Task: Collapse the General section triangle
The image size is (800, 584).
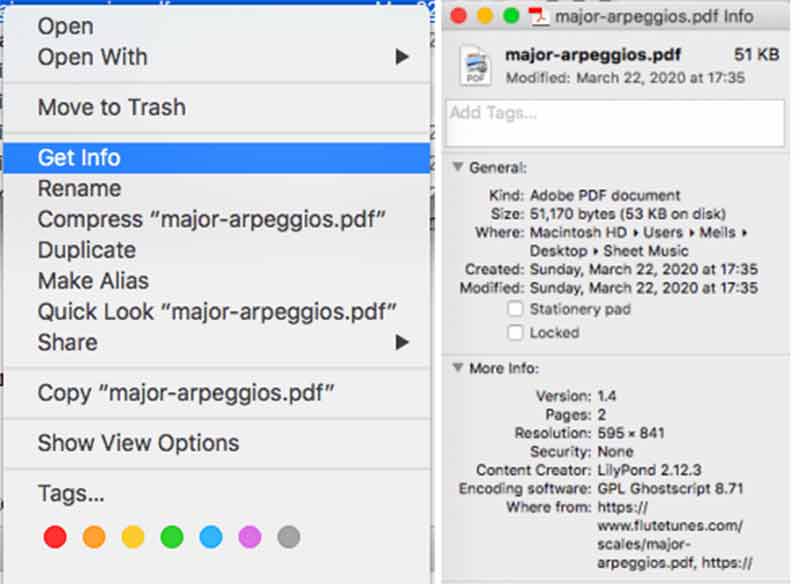Action: coord(458,167)
